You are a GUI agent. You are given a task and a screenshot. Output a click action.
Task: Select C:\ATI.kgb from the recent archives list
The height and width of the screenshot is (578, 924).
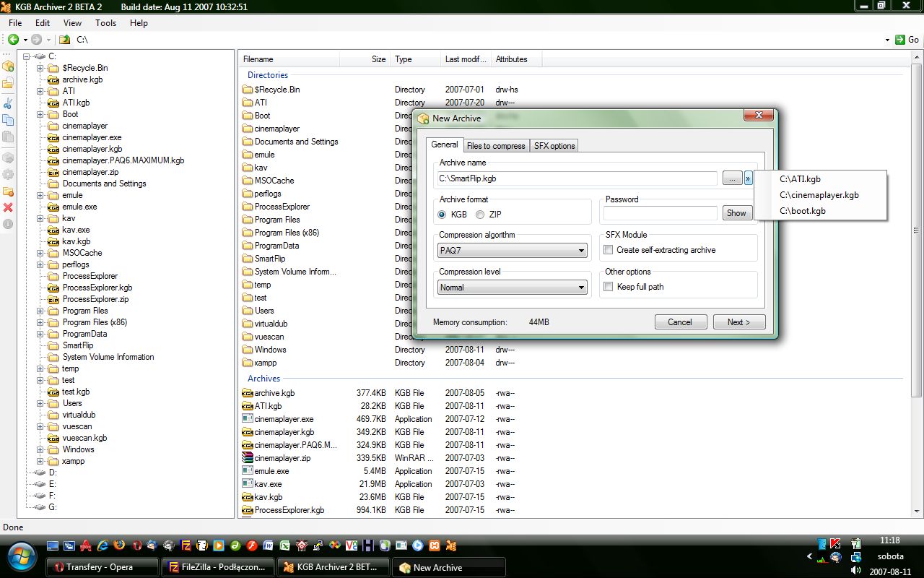(800, 178)
